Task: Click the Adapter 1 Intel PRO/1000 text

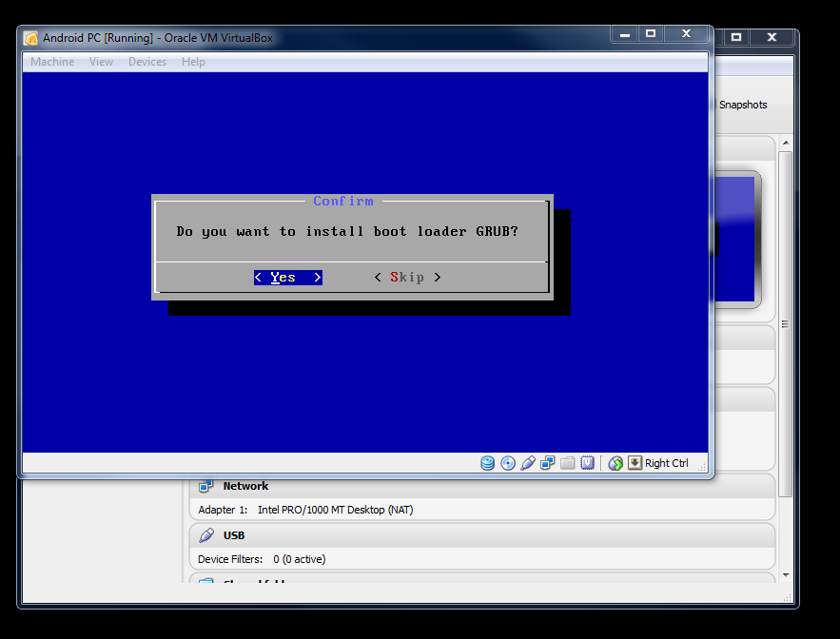Action: 305,510
